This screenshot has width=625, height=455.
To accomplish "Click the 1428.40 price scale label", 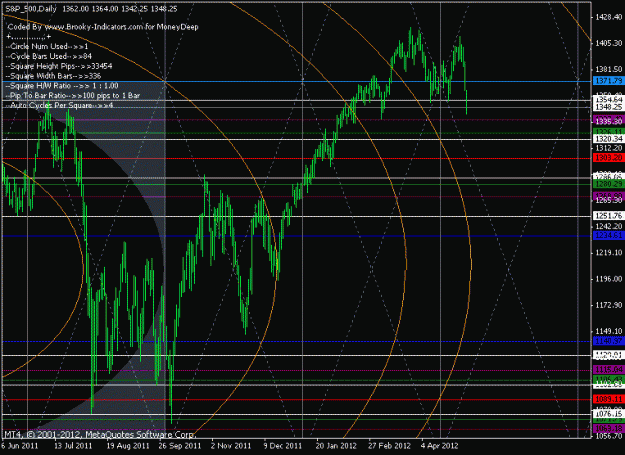I will click(x=609, y=17).
